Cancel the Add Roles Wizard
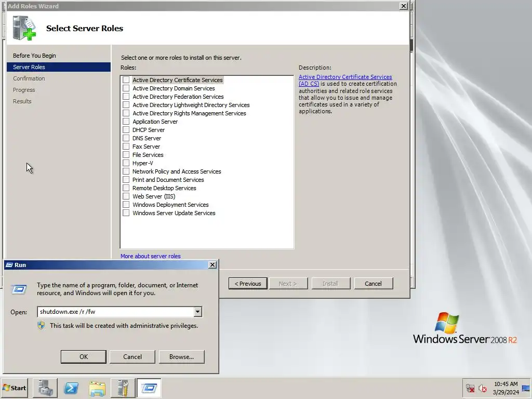Screen dimensions: 532x399 (x=373, y=284)
